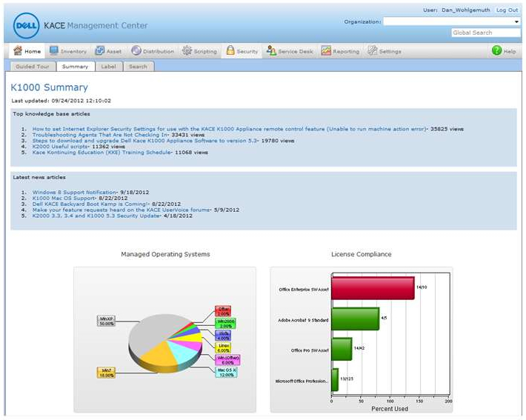Select the Service Desk people icon

pos(271,50)
